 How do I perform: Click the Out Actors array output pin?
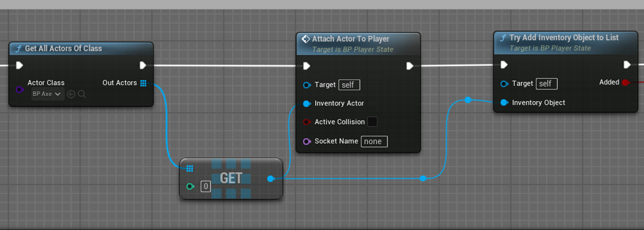143,83
